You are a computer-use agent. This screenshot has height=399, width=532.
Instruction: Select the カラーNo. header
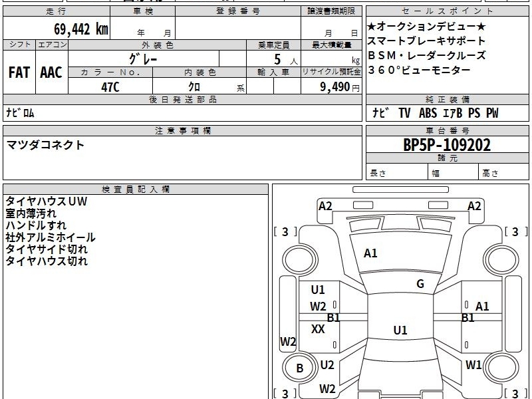click(110, 72)
